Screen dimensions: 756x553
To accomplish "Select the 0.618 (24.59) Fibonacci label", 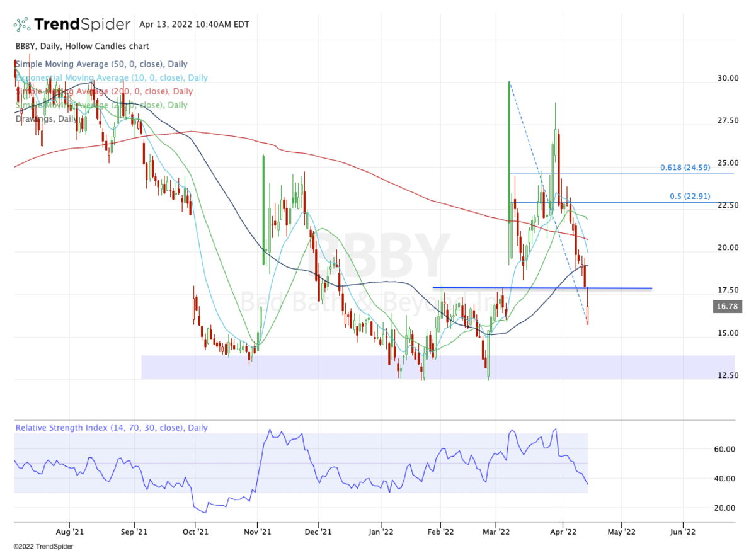I will click(x=685, y=168).
